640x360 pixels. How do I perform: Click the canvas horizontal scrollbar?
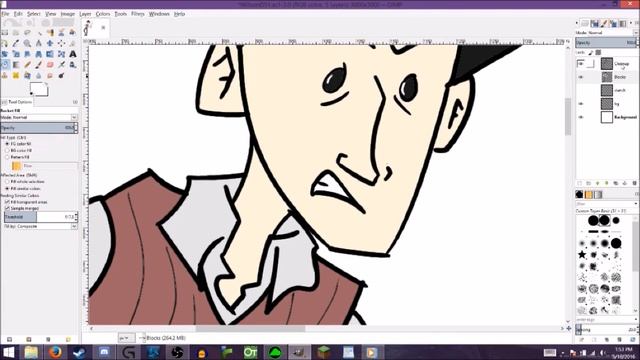tap(250, 329)
